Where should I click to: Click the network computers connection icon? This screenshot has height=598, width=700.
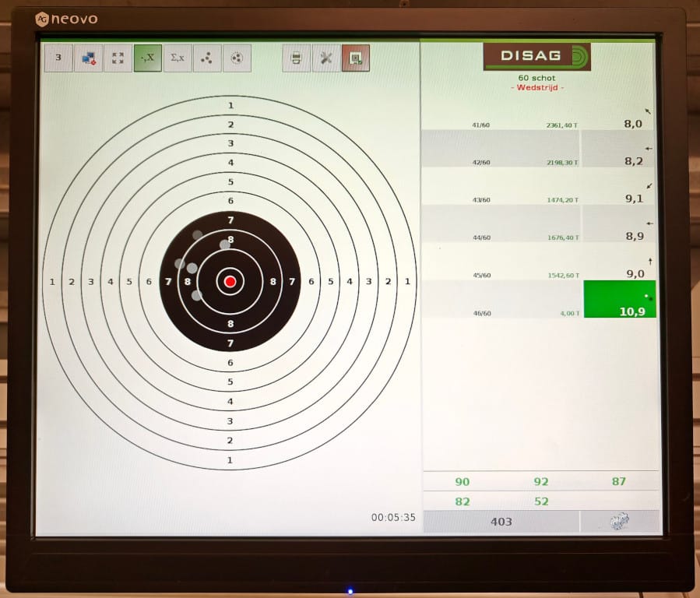pyautogui.click(x=88, y=58)
